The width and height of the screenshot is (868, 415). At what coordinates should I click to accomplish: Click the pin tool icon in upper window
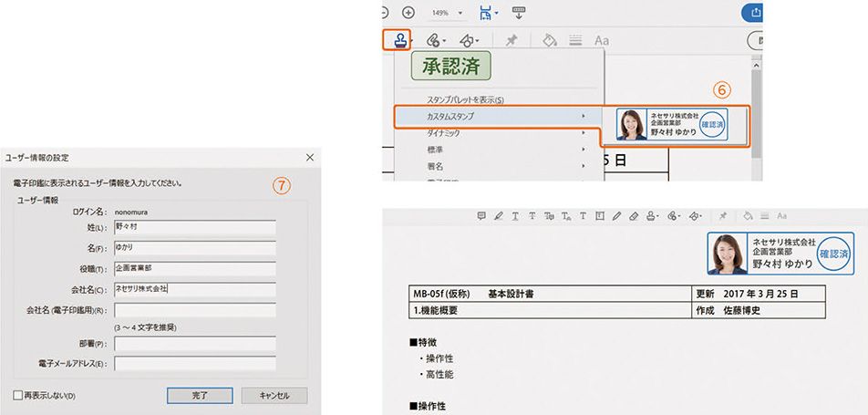(511, 40)
